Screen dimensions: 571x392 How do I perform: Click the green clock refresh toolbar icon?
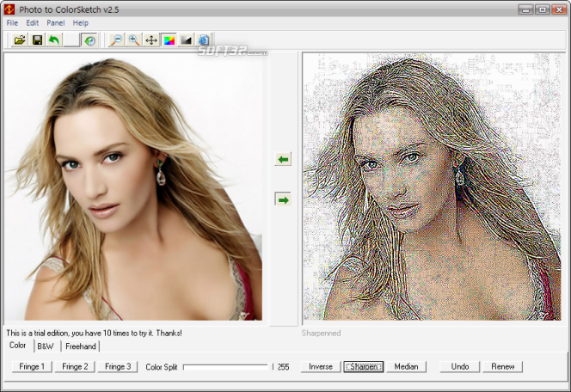pos(89,40)
